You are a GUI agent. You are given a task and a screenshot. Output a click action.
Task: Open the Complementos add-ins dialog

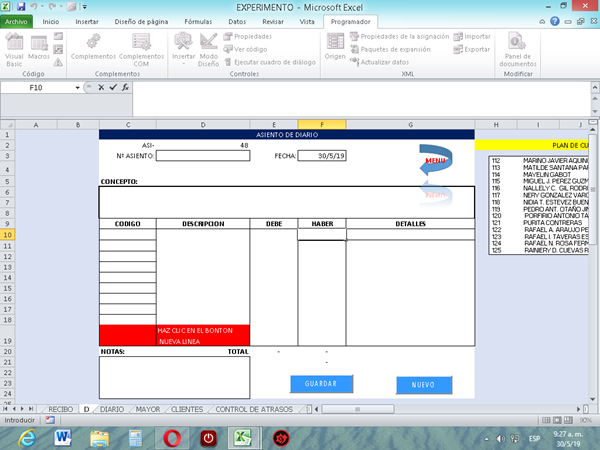pyautogui.click(x=93, y=47)
